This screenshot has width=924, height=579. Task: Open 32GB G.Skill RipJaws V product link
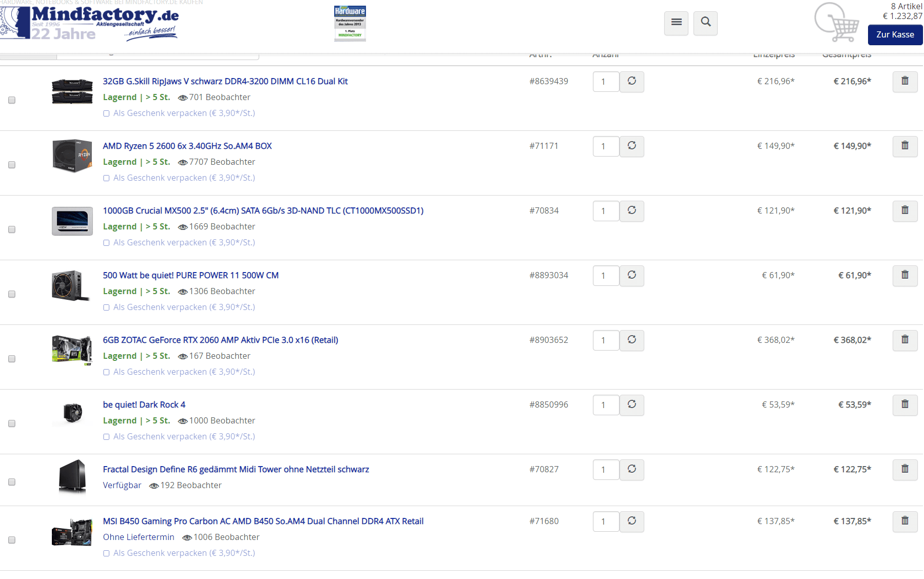(x=225, y=81)
